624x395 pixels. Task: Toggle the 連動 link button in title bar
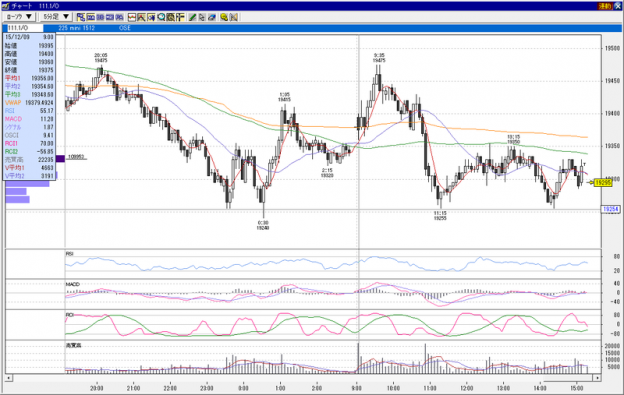(x=604, y=6)
